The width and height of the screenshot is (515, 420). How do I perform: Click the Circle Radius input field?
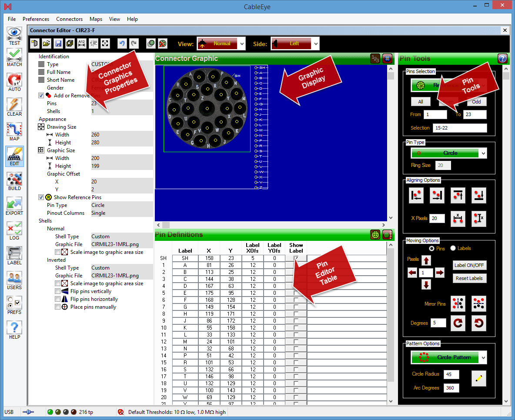tap(451, 374)
